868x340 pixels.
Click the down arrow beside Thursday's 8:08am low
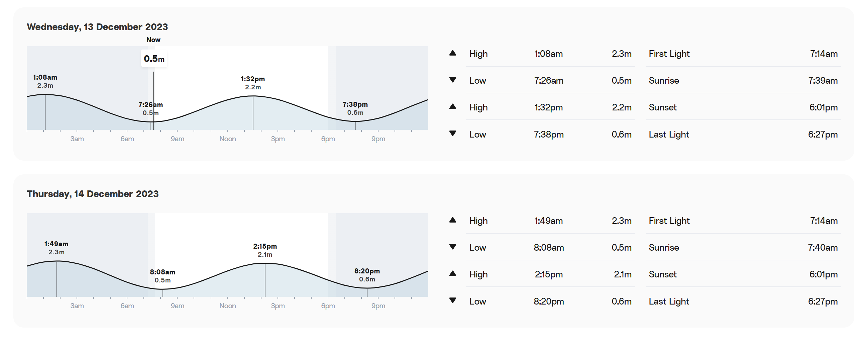tap(452, 247)
